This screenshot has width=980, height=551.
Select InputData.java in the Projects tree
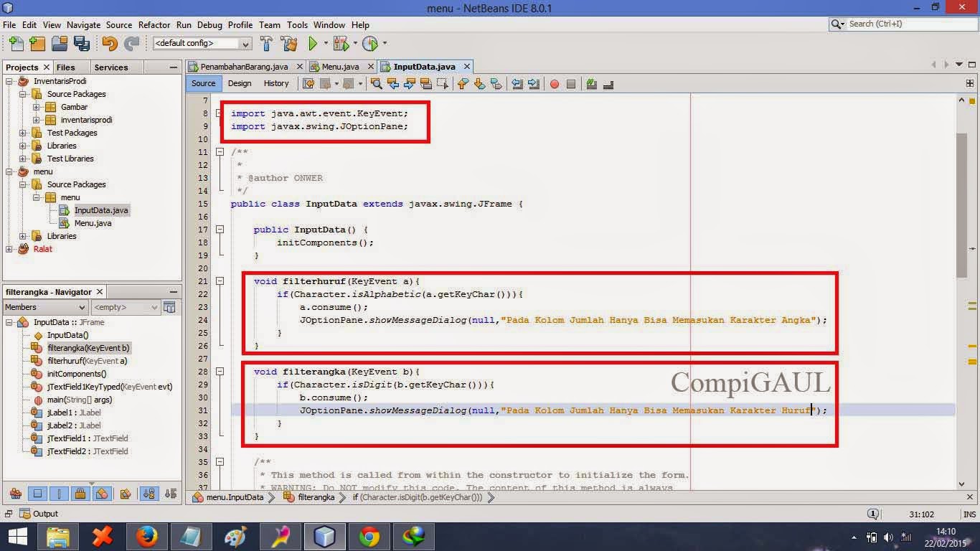(101, 210)
